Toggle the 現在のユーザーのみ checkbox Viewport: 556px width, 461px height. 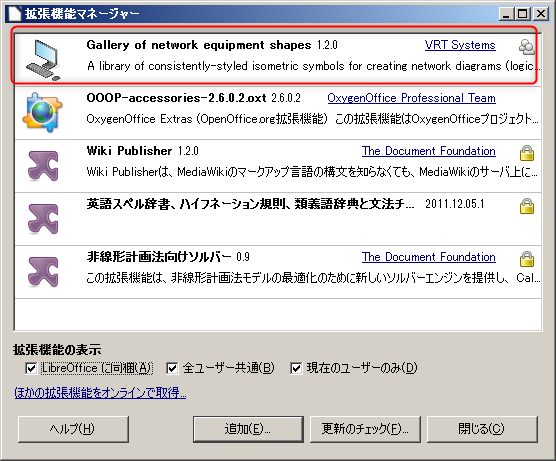[296, 368]
